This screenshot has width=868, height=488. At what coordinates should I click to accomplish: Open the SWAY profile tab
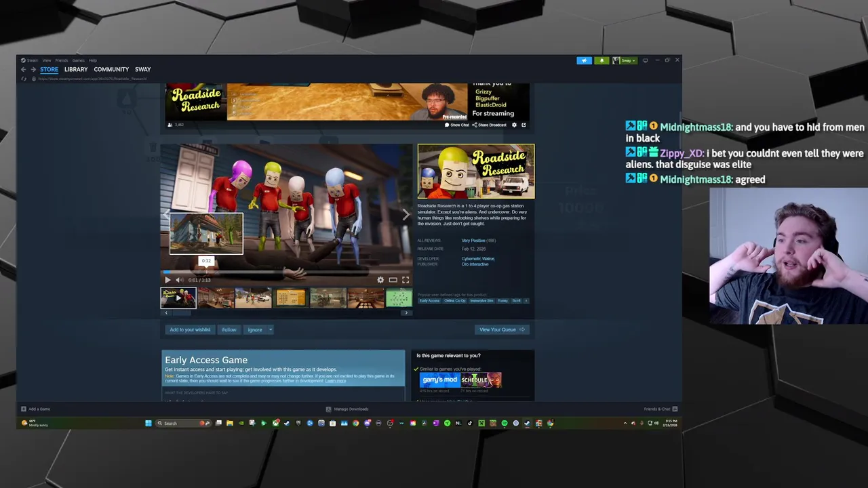[142, 69]
